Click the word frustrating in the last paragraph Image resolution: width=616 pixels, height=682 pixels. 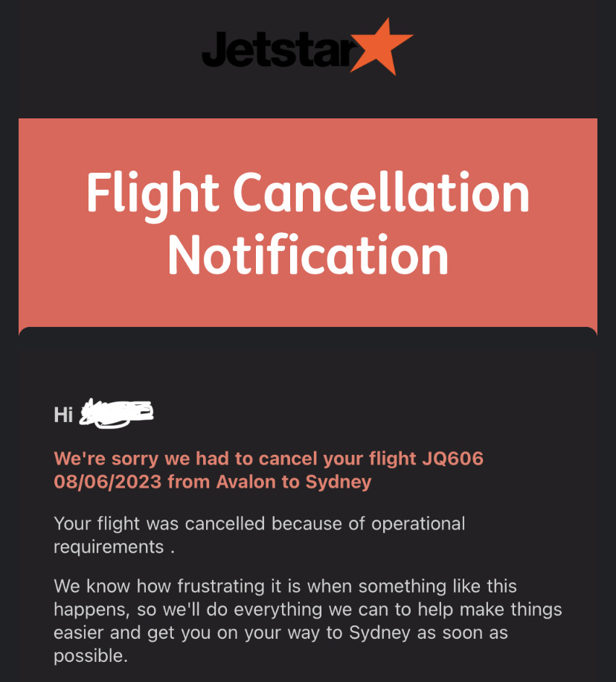coord(220,587)
